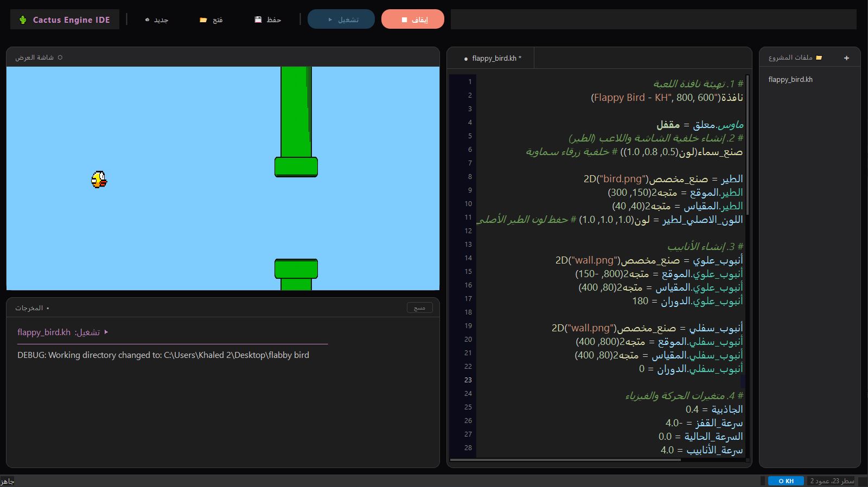The image size is (868, 487).
Task: Click the editor's horizontal scrollbar
Action: pyautogui.click(x=565, y=460)
